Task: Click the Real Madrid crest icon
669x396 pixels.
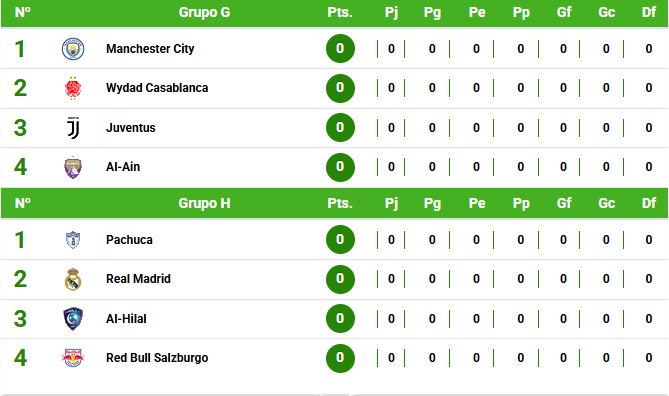Action: (x=73, y=279)
